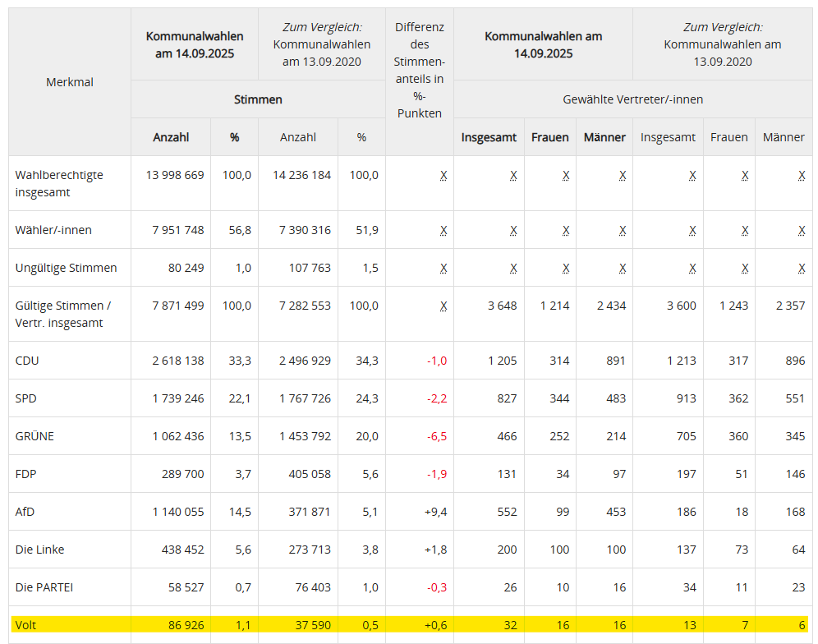Click the bold Stimmen header cell
The image size is (818, 644).
point(258,99)
